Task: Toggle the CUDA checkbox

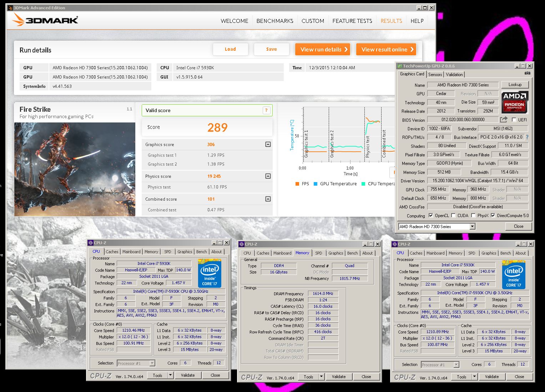Action: click(453, 216)
